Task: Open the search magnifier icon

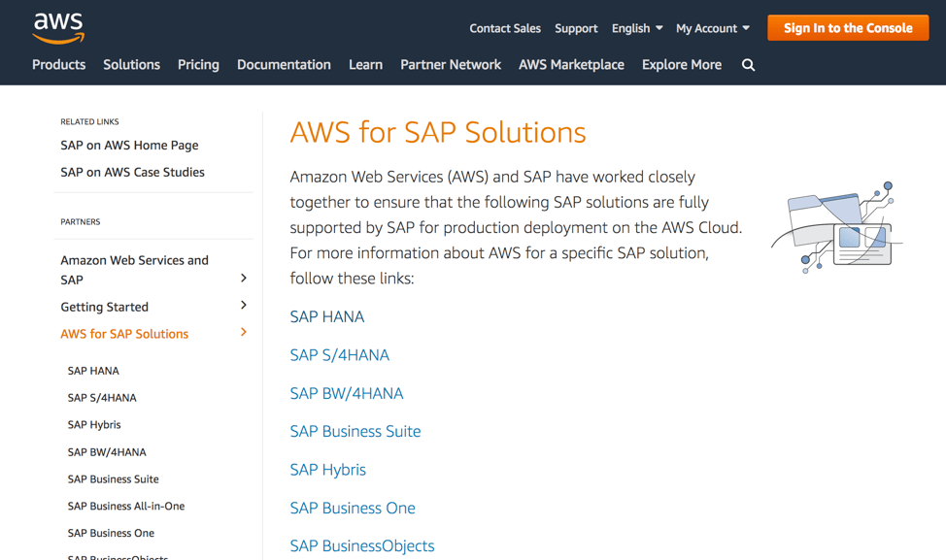Action: coord(748,65)
